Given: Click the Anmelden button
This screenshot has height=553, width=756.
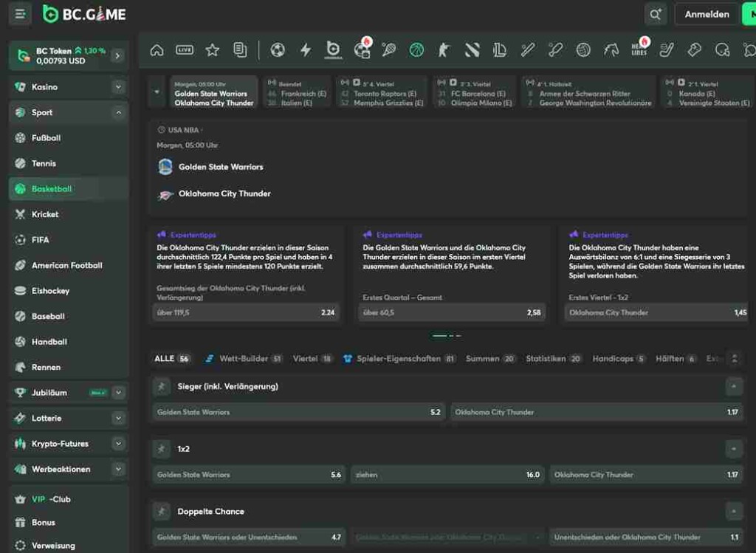Looking at the screenshot, I should pyautogui.click(x=707, y=14).
